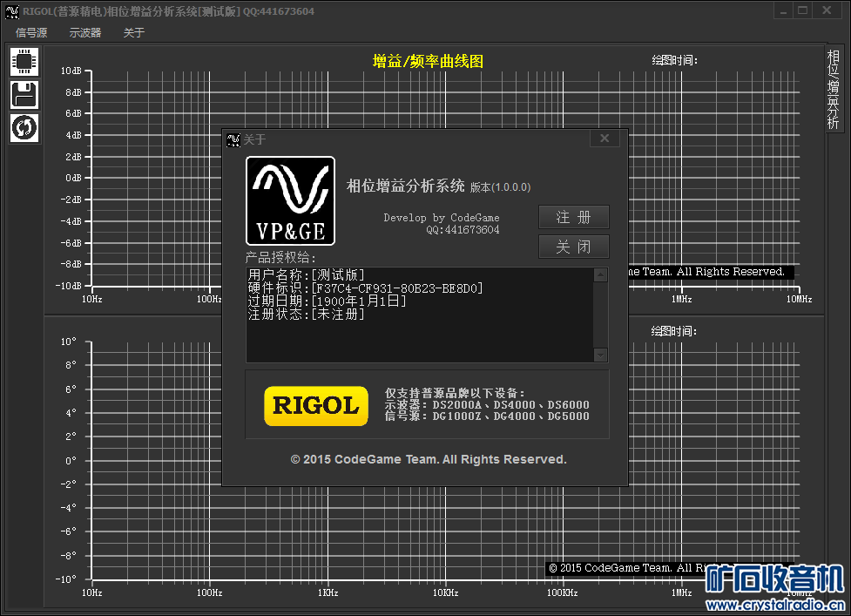Click the 关闭 close button

(574, 247)
